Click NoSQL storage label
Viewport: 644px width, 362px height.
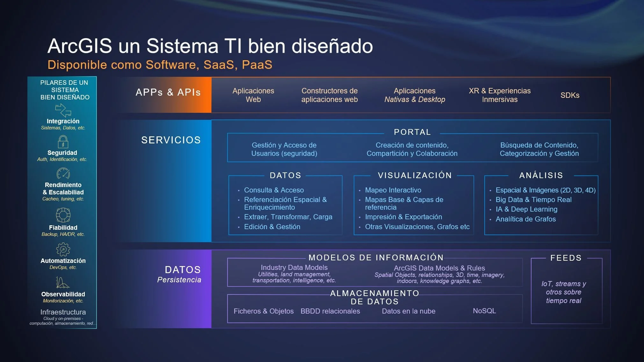484,311
